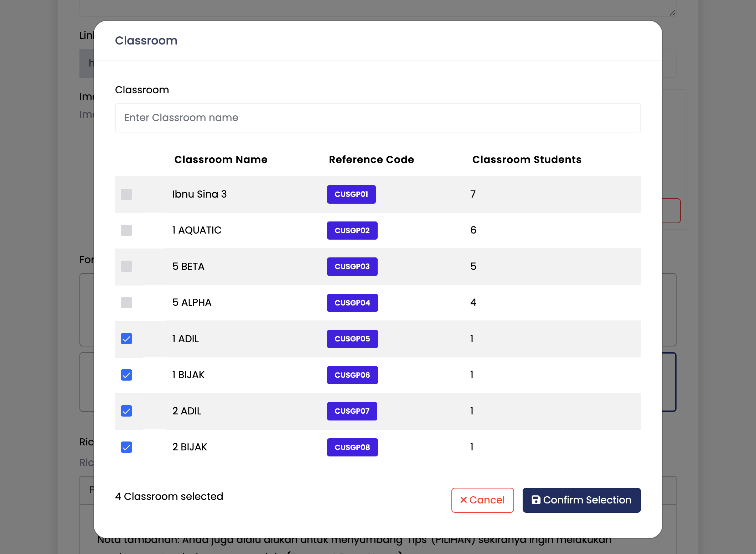The width and height of the screenshot is (756, 554).
Task: Click the 2 ADIL classroom name
Action: click(187, 411)
